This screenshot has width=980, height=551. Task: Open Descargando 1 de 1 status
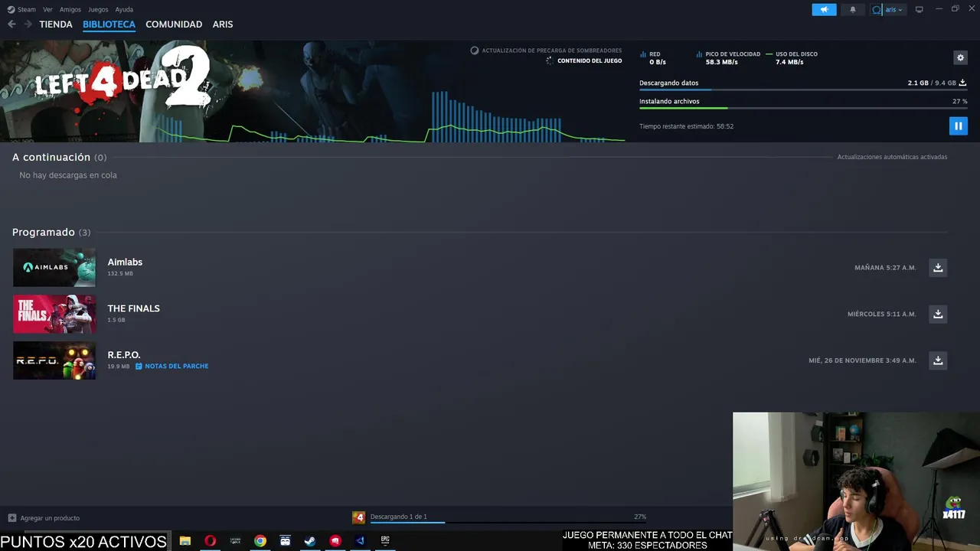point(399,517)
